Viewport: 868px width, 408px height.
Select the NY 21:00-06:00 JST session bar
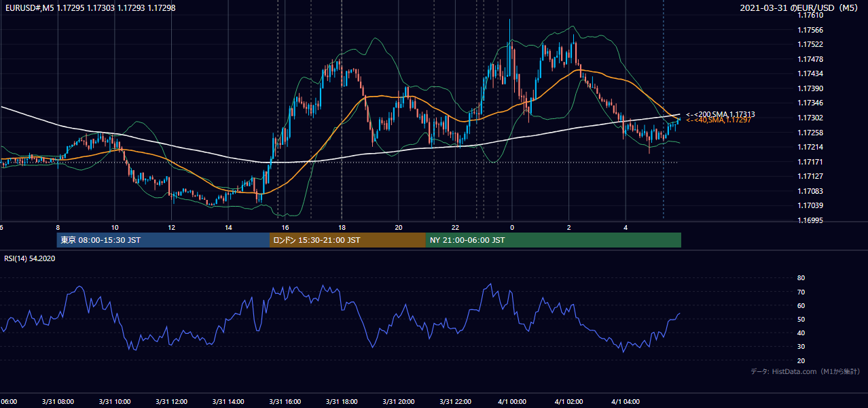(x=554, y=240)
